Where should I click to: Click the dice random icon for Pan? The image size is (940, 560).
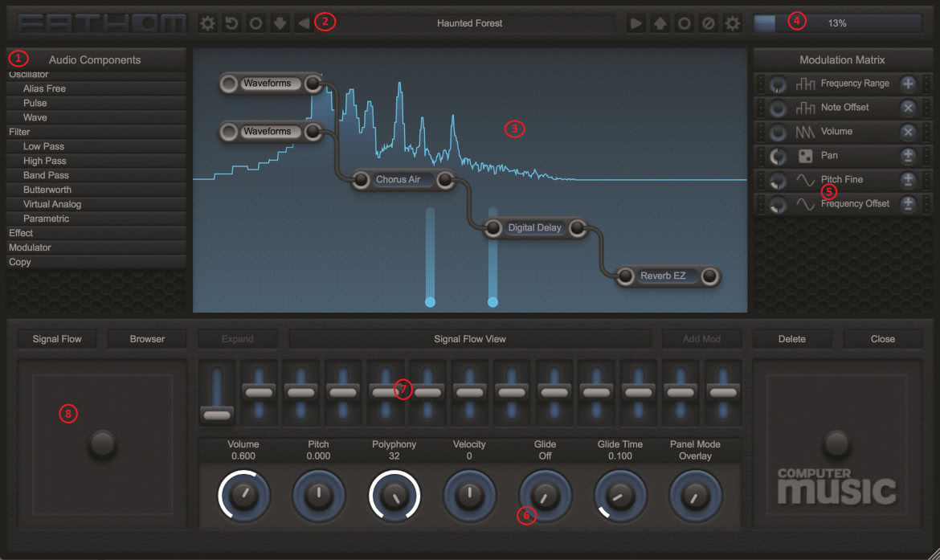(x=805, y=156)
